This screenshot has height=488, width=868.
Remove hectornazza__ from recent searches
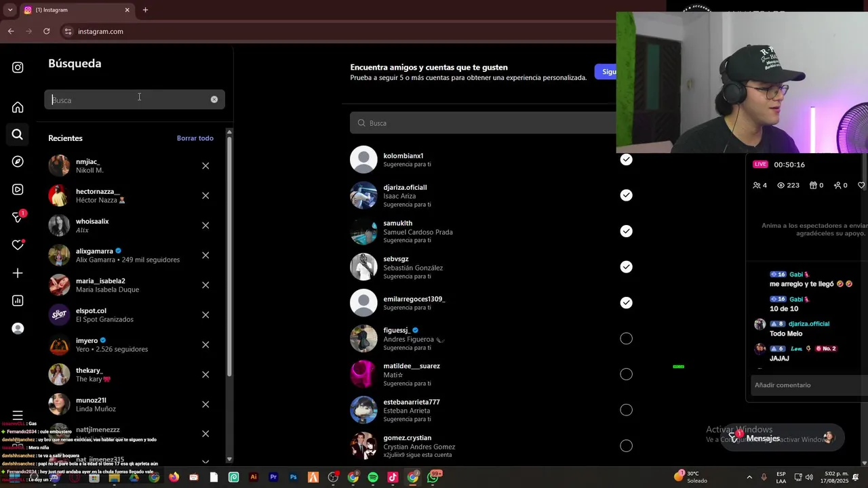tap(205, 195)
